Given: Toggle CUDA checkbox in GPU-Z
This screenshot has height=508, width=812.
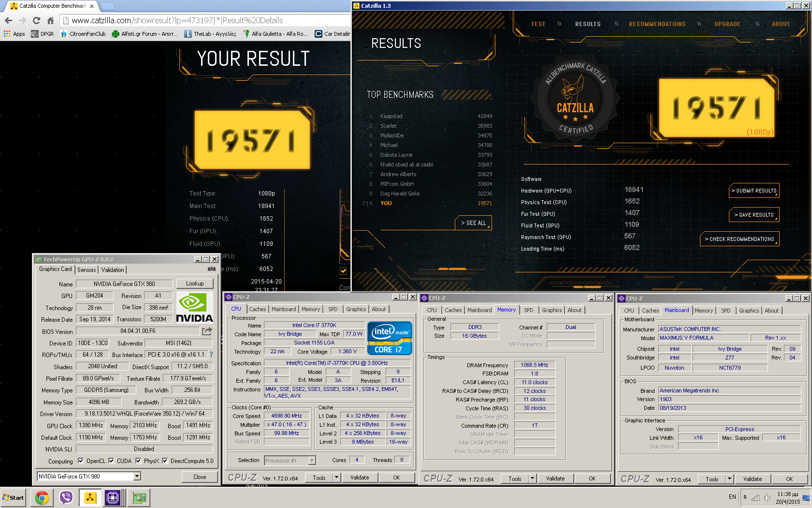Looking at the screenshot, I should [x=111, y=461].
